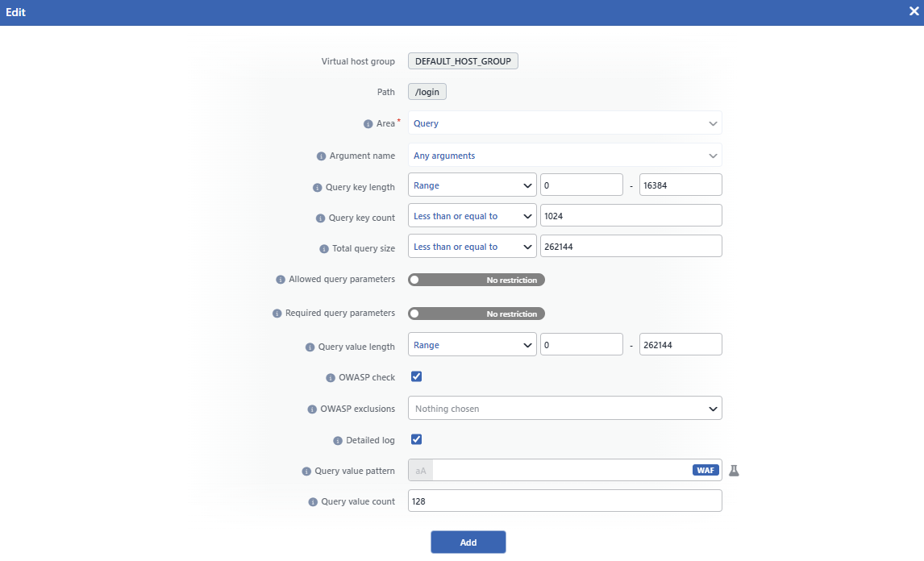The image size is (924, 561).
Task: Click the Edit dialog title text
Action: coord(16,12)
